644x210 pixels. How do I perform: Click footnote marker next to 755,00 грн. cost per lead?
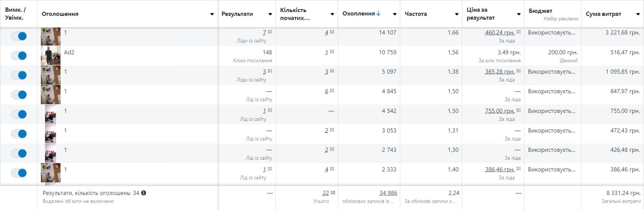click(x=518, y=110)
